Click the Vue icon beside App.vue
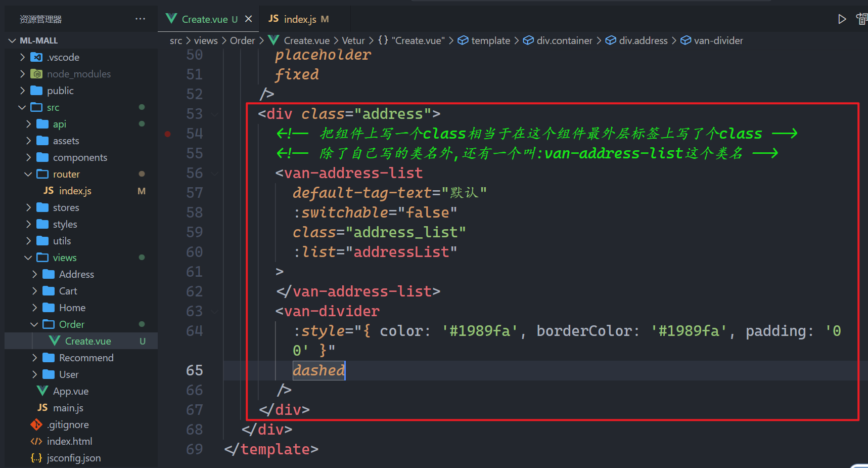Viewport: 868px width, 468px height. point(42,391)
